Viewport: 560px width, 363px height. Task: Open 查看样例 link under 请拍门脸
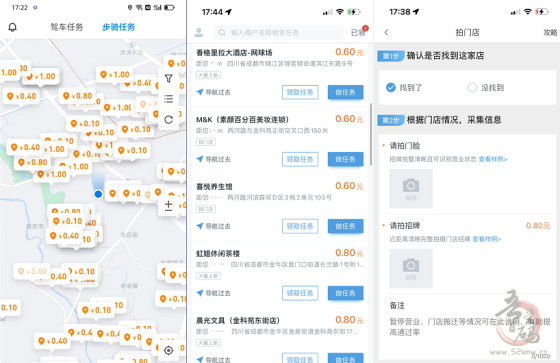pyautogui.click(x=493, y=159)
